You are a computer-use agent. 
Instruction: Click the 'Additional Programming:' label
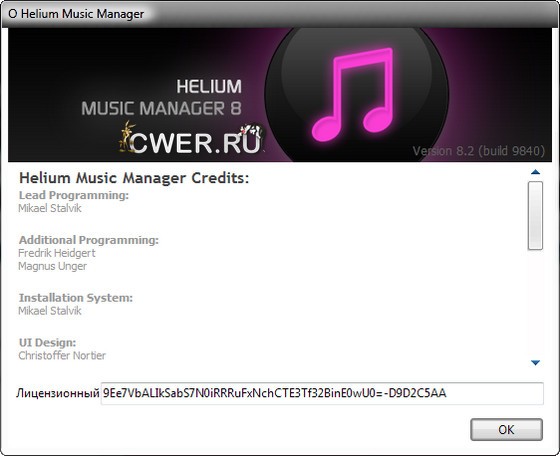pyautogui.click(x=89, y=240)
